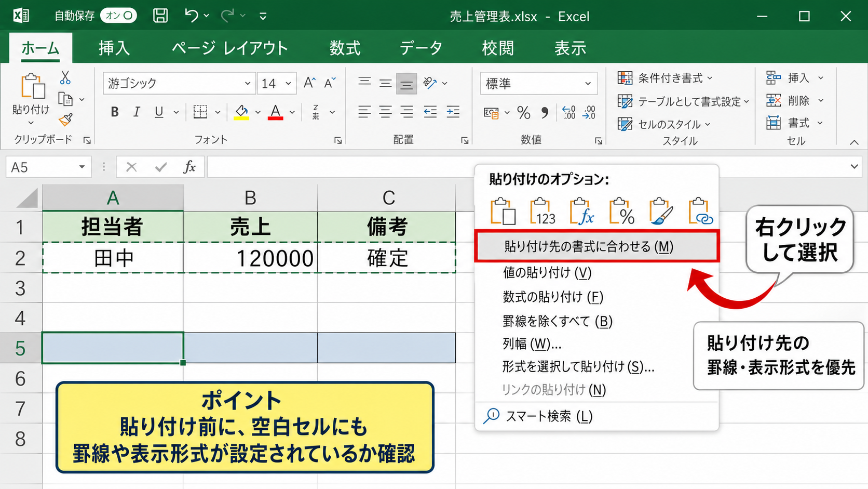The image size is (868, 489).
Task: Click the increase indent icon
Action: click(x=453, y=112)
